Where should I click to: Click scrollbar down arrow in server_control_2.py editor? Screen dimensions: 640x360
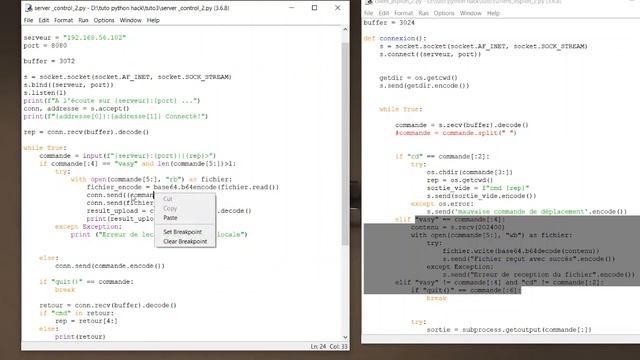(345, 337)
